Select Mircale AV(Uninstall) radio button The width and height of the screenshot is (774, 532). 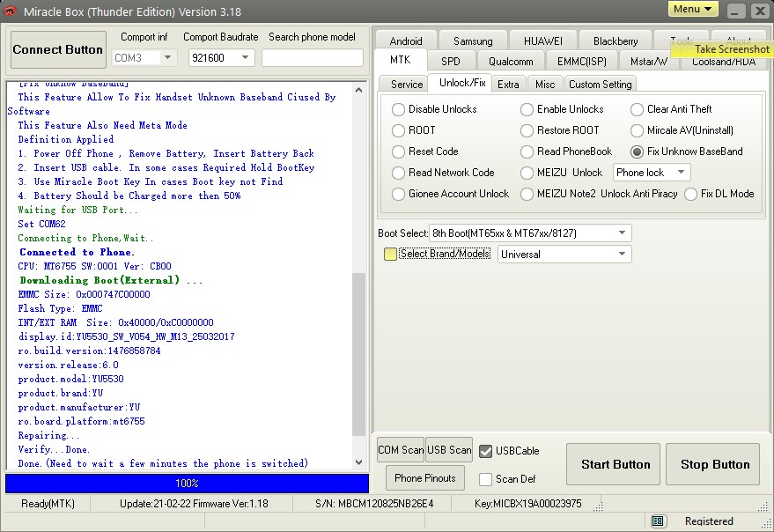[x=637, y=130]
